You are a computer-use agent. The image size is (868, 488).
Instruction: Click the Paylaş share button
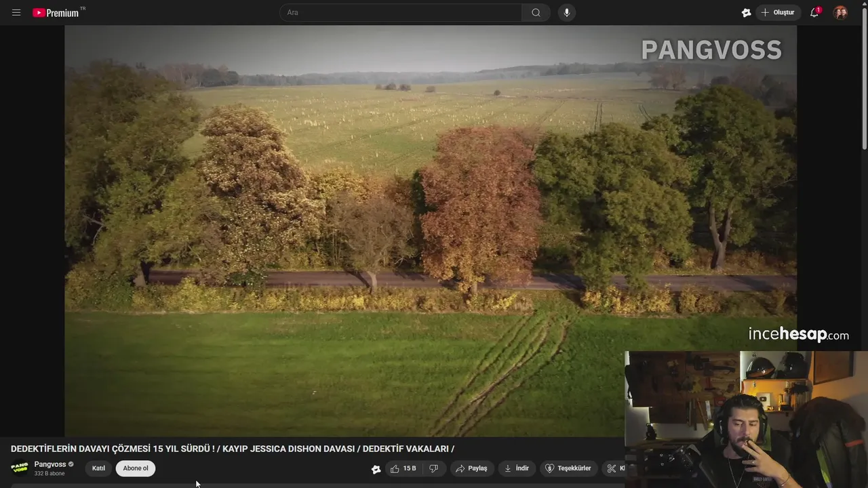(471, 468)
